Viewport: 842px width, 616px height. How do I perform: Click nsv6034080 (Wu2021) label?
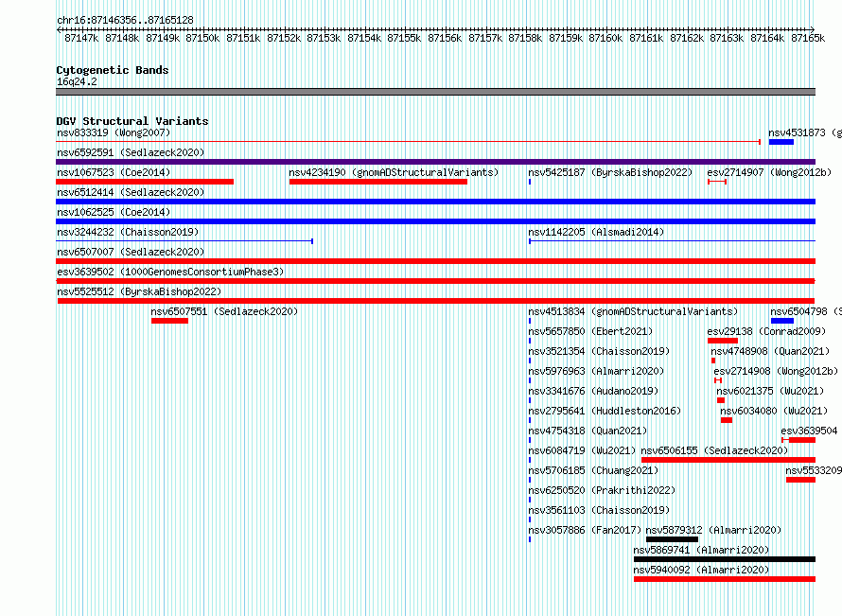[x=774, y=411]
